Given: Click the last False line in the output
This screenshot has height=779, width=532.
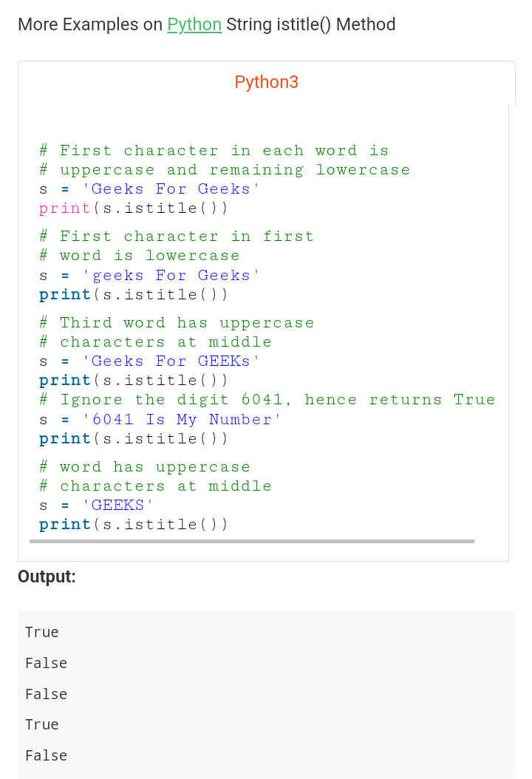Looking at the screenshot, I should [x=47, y=755].
